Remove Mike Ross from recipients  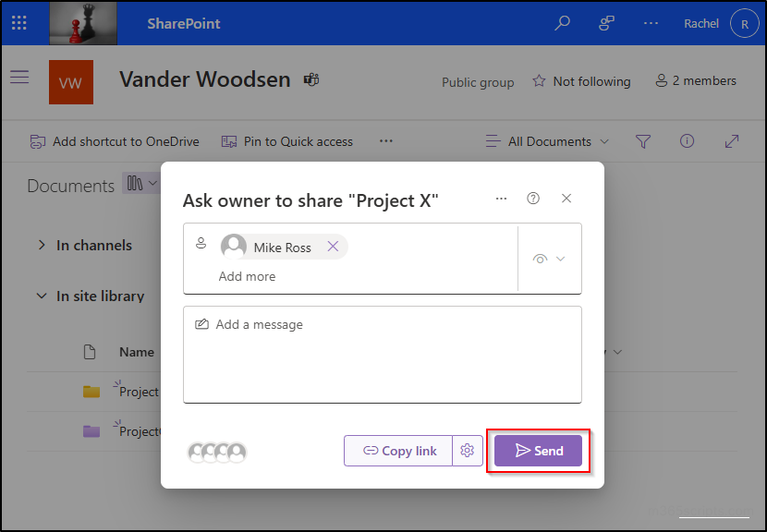point(333,247)
